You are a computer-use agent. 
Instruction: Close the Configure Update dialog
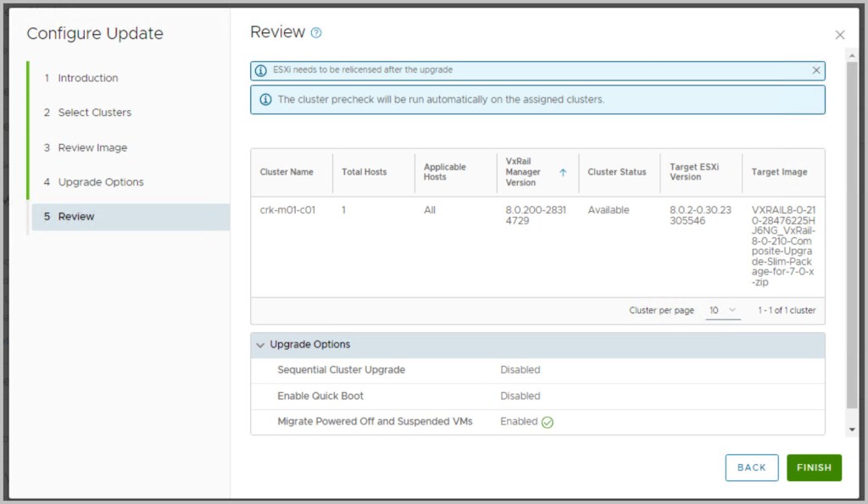coord(839,35)
